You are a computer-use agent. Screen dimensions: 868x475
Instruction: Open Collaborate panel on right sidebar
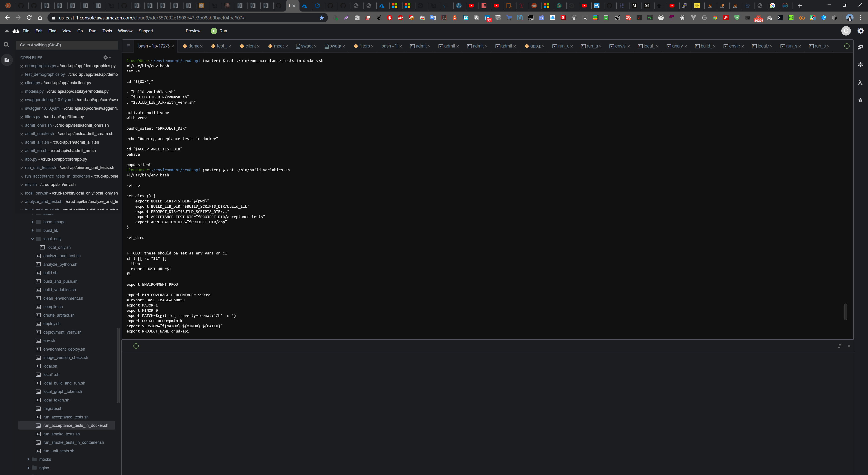(x=860, y=47)
